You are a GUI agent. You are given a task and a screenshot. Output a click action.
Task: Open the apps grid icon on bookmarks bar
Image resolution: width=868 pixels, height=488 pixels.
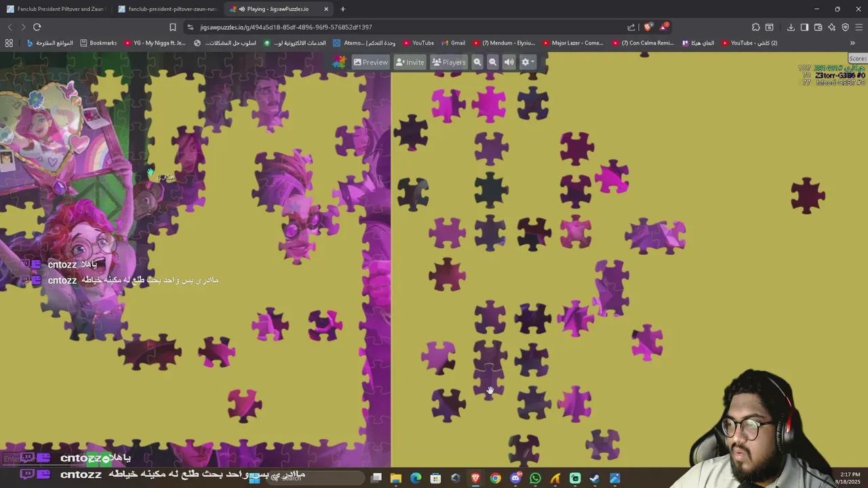point(9,43)
